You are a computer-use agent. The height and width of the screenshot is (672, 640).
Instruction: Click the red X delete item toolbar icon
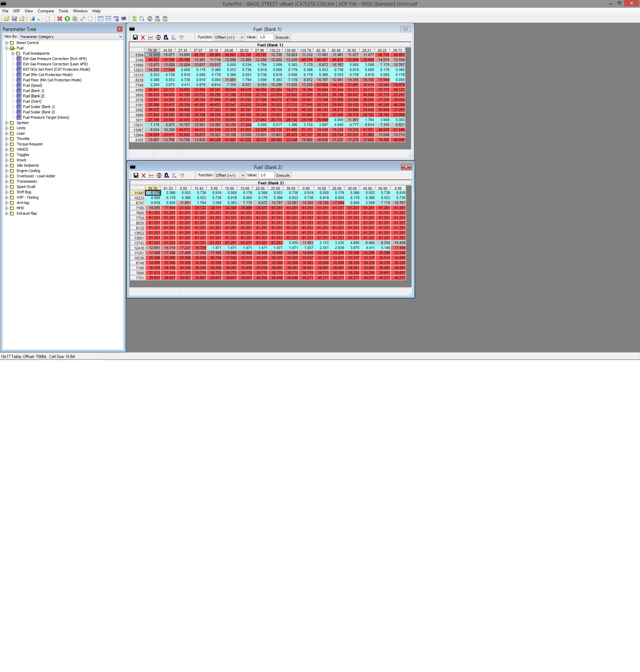click(x=60, y=19)
